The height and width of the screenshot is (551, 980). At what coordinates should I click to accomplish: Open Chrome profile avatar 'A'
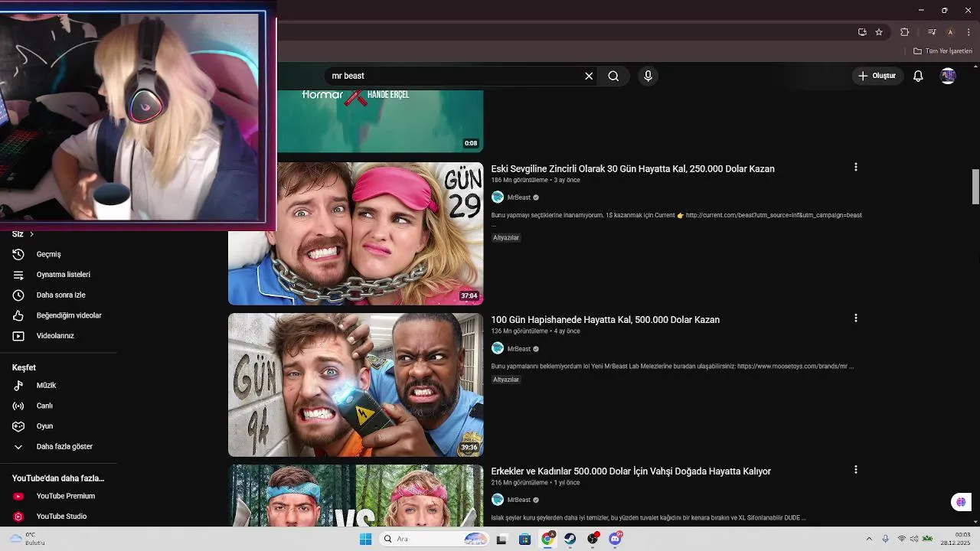950,32
